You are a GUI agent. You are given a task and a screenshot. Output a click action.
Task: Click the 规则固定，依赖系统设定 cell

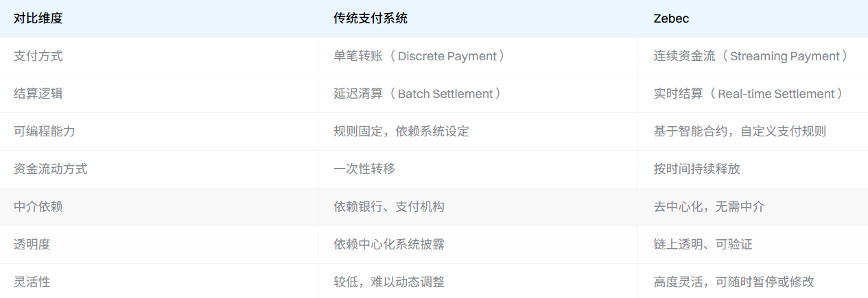point(401,132)
